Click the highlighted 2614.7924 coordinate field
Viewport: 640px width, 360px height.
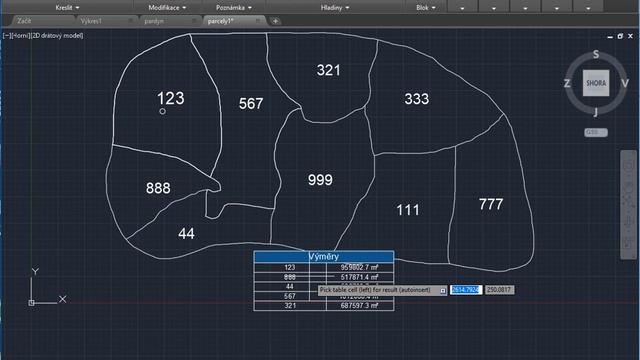[x=466, y=290]
